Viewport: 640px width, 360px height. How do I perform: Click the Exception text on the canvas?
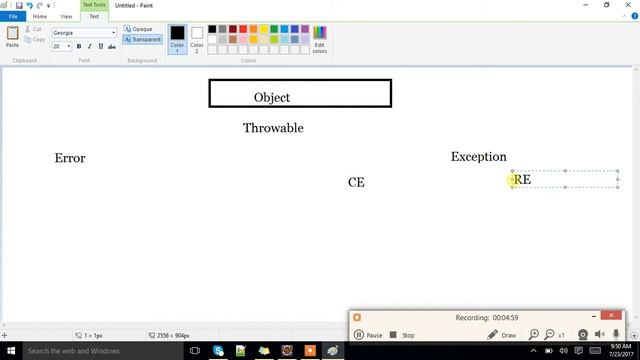[478, 157]
